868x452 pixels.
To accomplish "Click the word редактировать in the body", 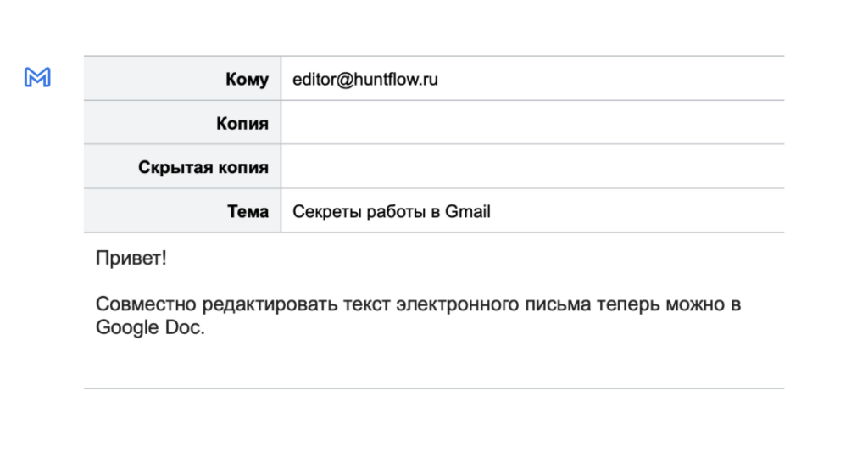I will click(258, 304).
